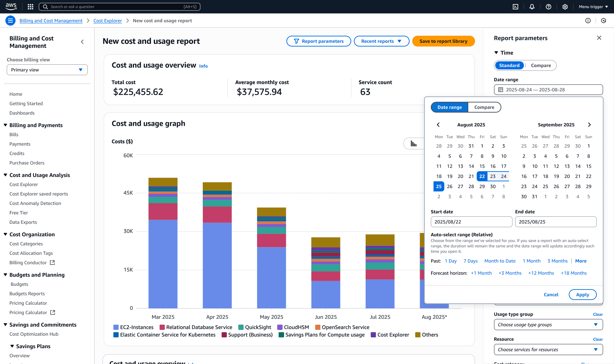Click QuickSight legend color swatch
Viewport: 614px width, 364px height.
click(241, 327)
